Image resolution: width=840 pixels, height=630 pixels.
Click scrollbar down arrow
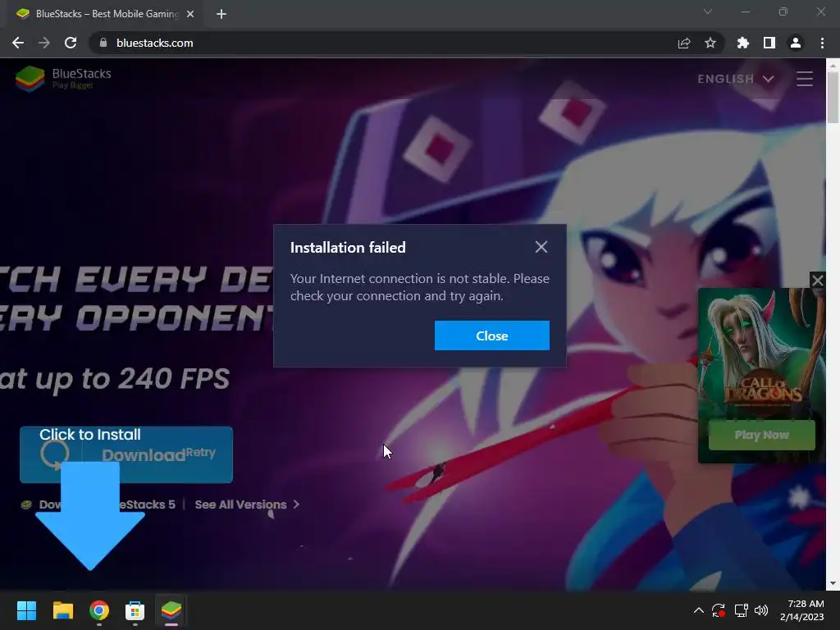pyautogui.click(x=833, y=583)
